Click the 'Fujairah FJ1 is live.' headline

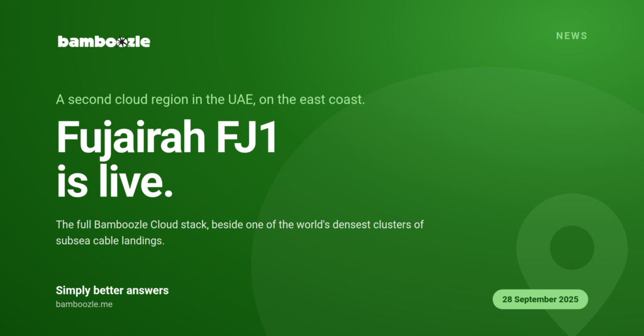click(167, 160)
